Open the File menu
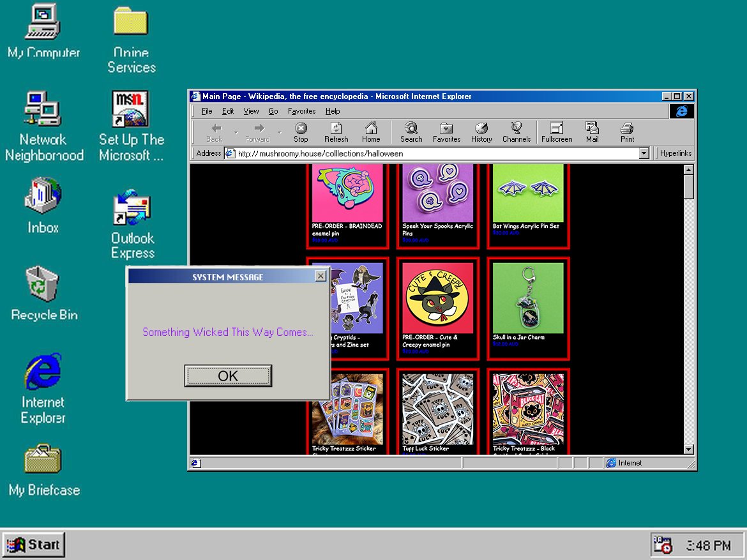Screen dimensions: 747x560 pyautogui.click(x=207, y=111)
